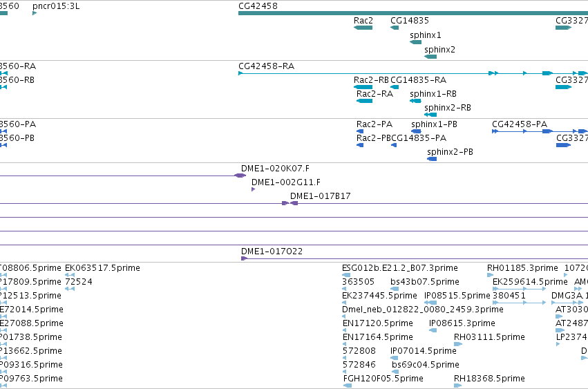Click the Rac2 gene feature
Viewport: 588px width, 389px height.
click(x=363, y=28)
